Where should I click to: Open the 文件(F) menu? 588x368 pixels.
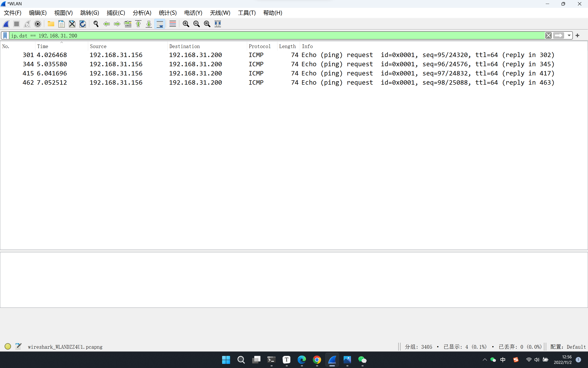click(x=13, y=13)
